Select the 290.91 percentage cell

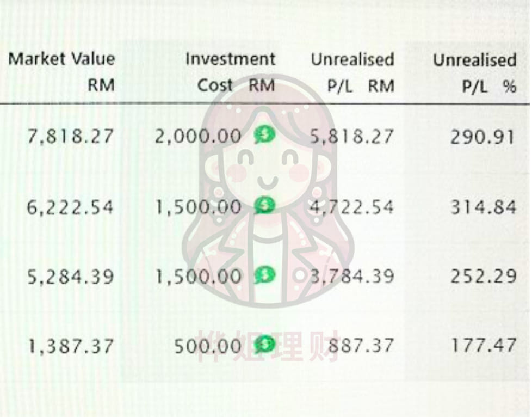(x=482, y=137)
